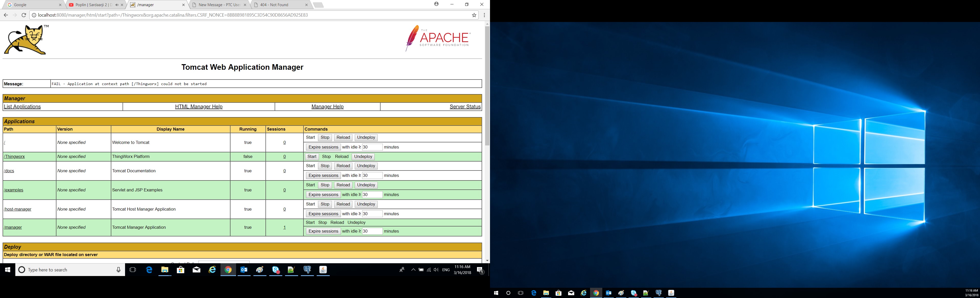Open the Chrome profile icon
Viewport: 980px width, 298px height.
[436, 4]
